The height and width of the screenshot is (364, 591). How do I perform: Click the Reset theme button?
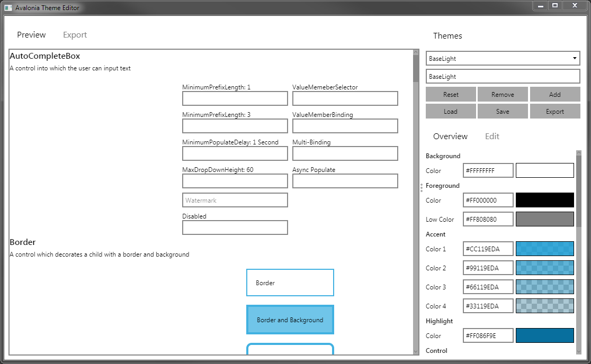coord(451,94)
